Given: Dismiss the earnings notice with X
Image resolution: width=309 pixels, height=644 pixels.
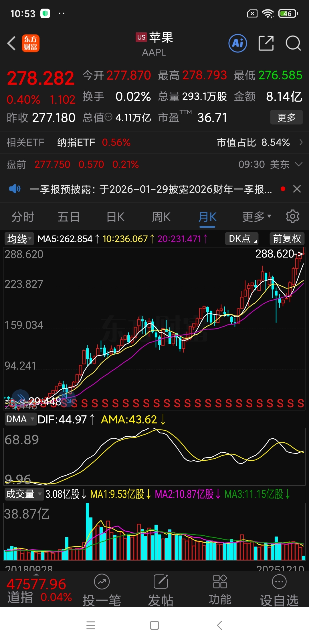Looking at the screenshot, I should 297,189.
